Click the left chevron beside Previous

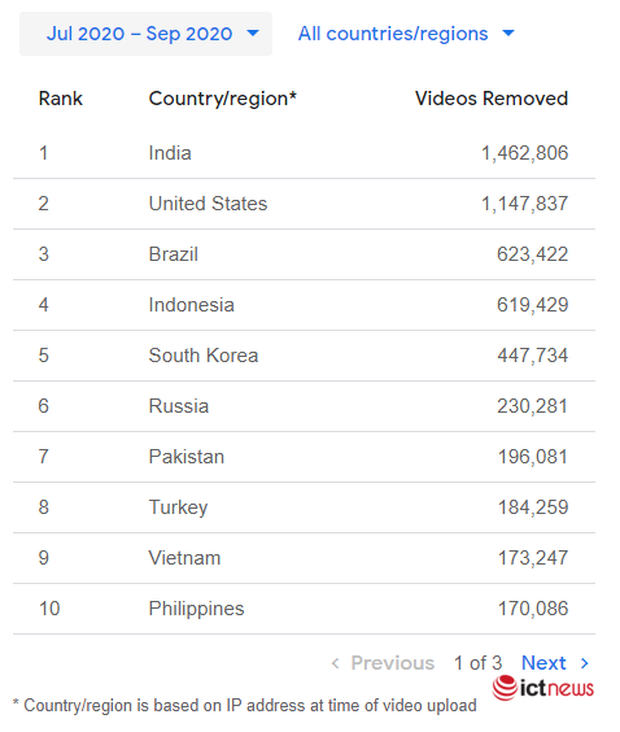pos(335,663)
